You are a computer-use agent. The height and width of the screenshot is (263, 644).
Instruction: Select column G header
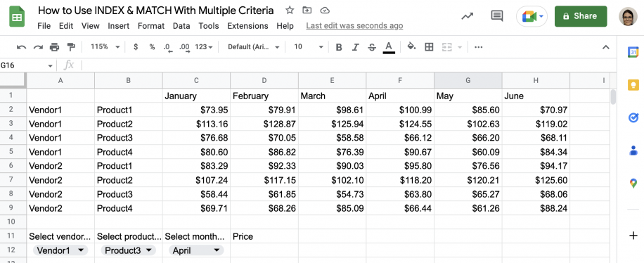click(x=468, y=81)
